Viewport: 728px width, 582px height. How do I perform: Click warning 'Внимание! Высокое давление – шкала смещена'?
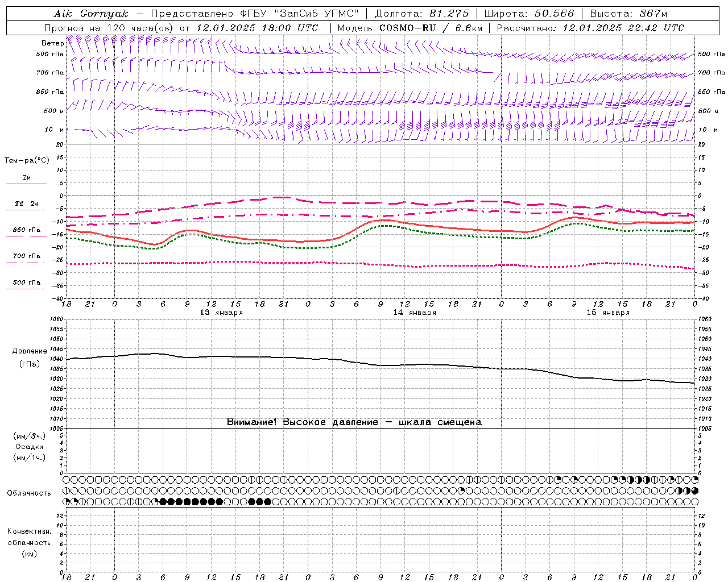point(354,422)
